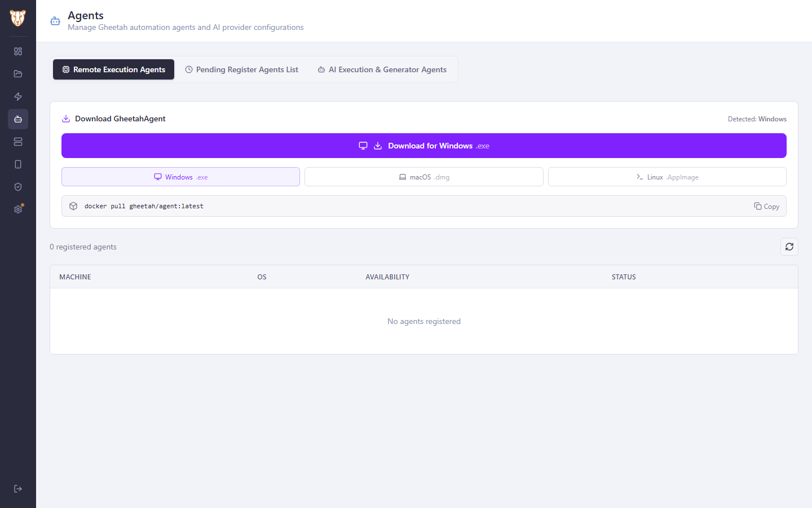Open the lightning bolt icon in sidebar
Image resolution: width=812 pixels, height=508 pixels.
[x=18, y=97]
